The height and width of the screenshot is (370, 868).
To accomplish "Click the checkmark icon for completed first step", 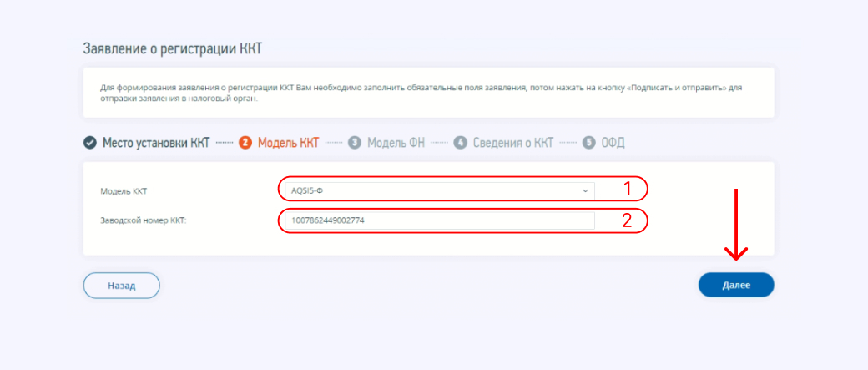I will (x=89, y=142).
